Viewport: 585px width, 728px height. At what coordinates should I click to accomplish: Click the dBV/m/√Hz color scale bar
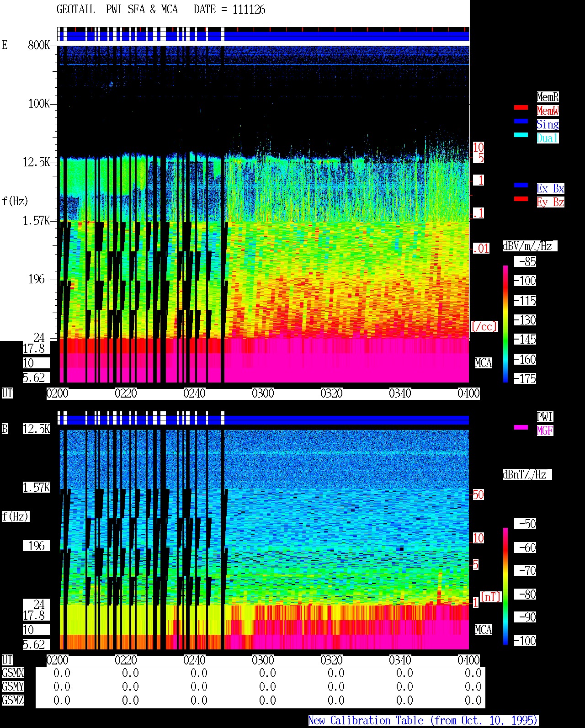click(505, 324)
